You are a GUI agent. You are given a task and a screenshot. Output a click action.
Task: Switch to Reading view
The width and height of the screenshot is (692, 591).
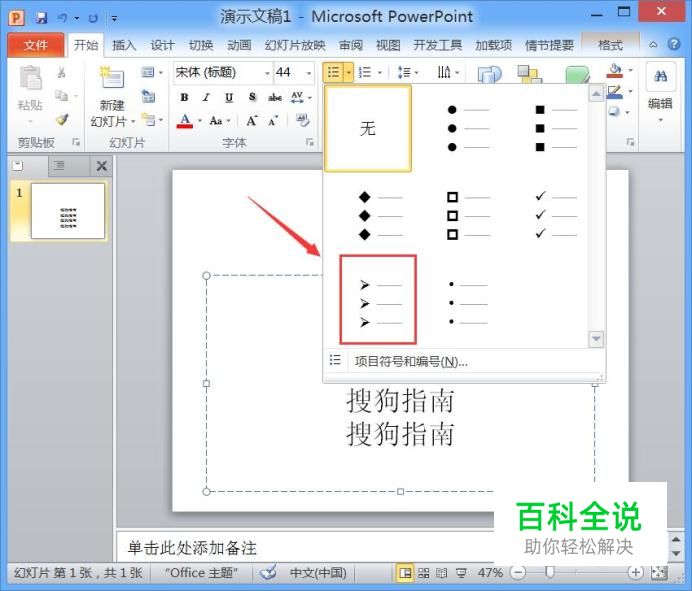click(x=441, y=573)
